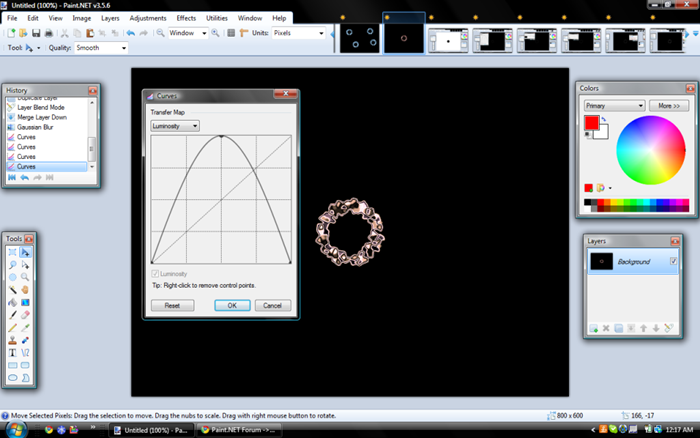The height and width of the screenshot is (438, 700).
Task: Click Rewind history icon
Action: tap(12, 177)
